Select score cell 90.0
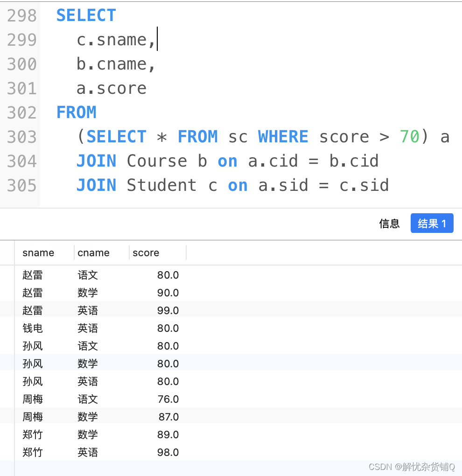This screenshot has height=476, width=462. click(168, 293)
